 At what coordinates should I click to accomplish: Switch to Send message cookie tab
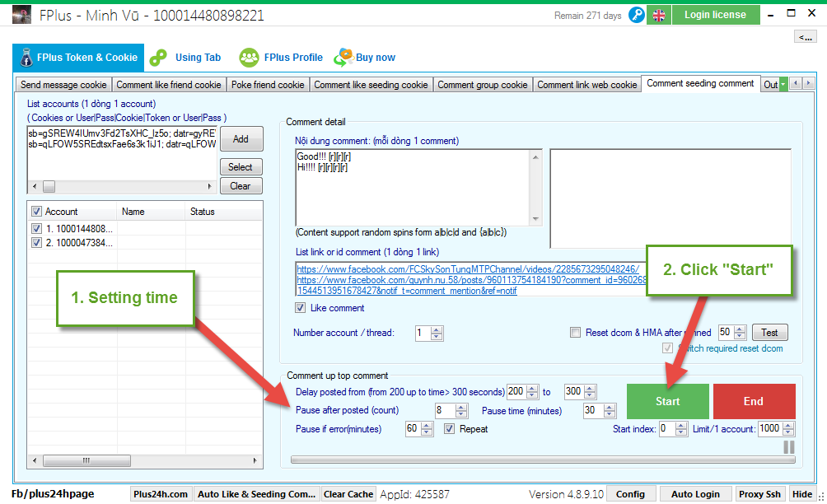tap(63, 85)
